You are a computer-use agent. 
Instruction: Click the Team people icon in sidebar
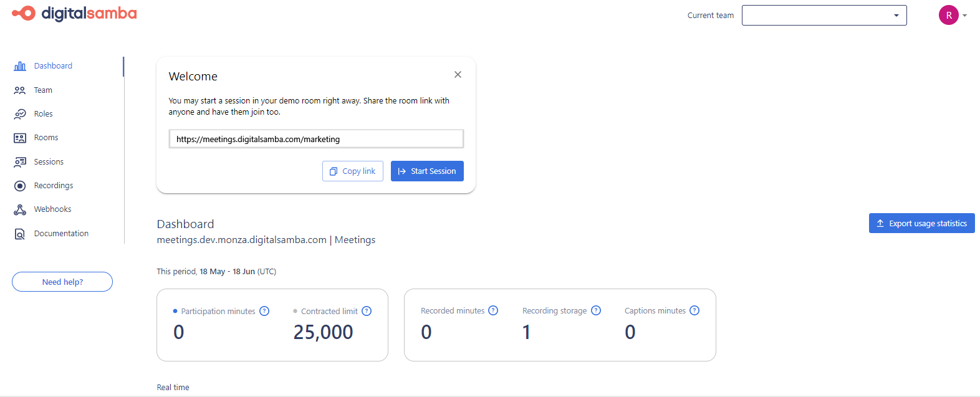tap(20, 90)
